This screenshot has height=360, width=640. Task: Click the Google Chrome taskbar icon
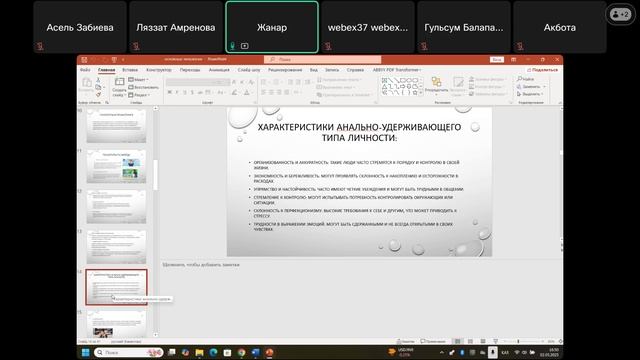click(x=242, y=352)
